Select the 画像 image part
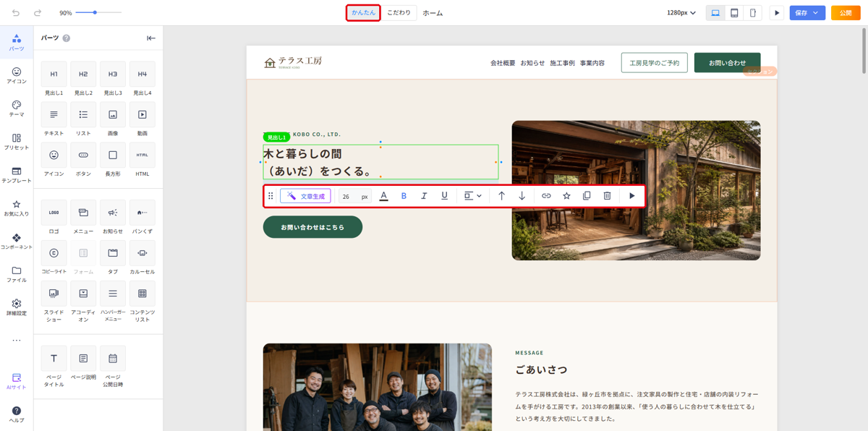 click(x=113, y=119)
